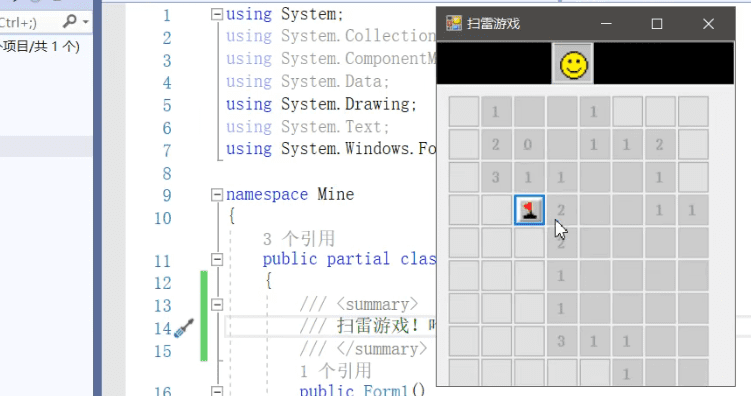751x396 pixels.
Task: Click the magnifier search icon in the left panel
Action: click(x=70, y=21)
